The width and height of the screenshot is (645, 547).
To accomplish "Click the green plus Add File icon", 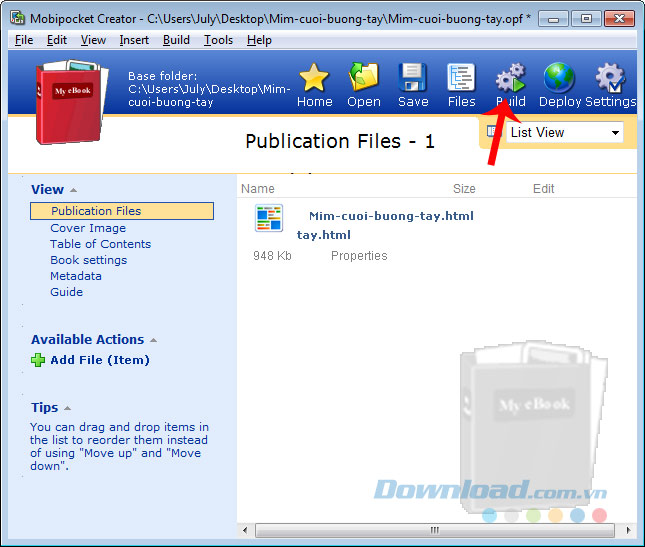I will click(x=38, y=360).
